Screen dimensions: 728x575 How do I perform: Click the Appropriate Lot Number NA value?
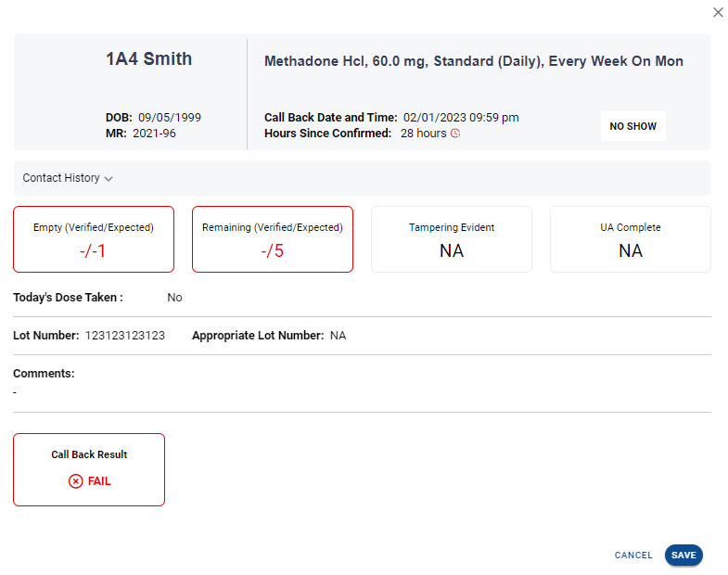338,336
